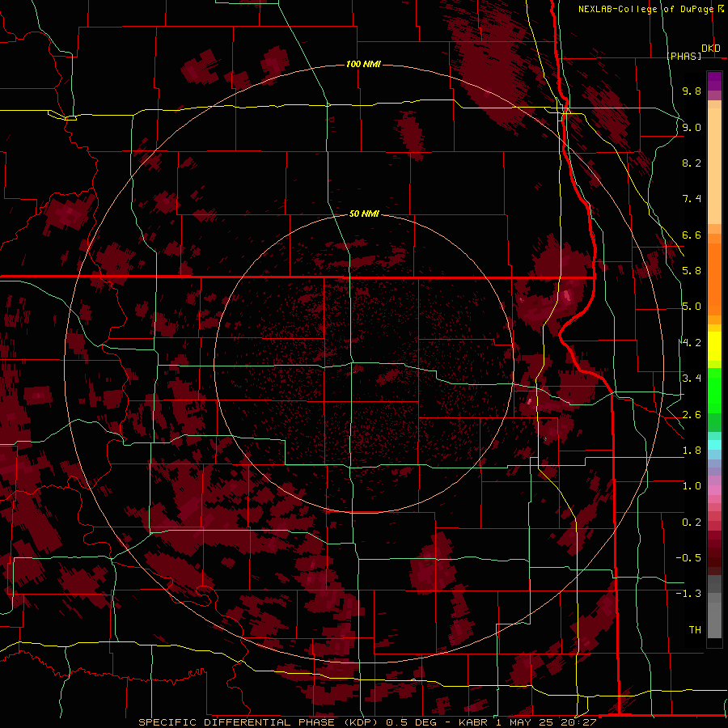728x728 pixels.
Task: Click the 50 NMI range ring label
Action: pos(364,214)
